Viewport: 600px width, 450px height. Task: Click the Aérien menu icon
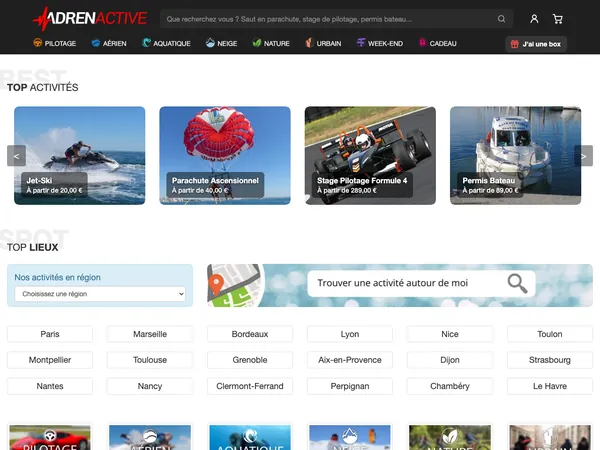coord(96,43)
